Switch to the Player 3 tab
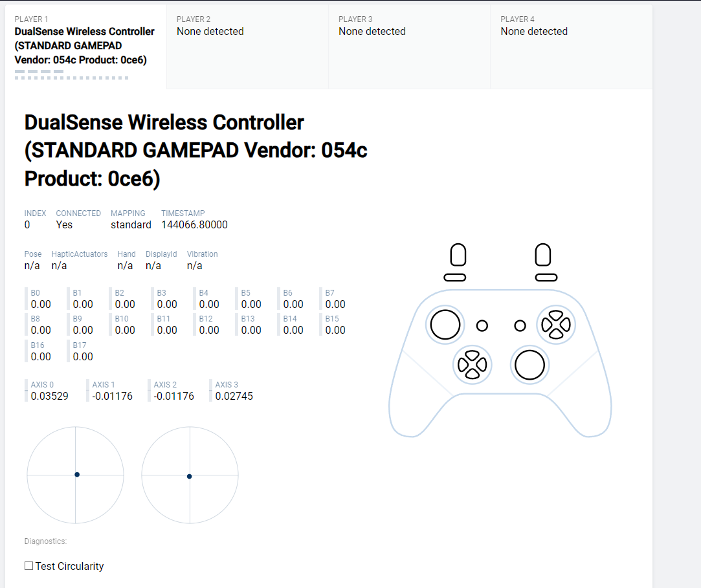This screenshot has height=588, width=701. tap(410, 47)
